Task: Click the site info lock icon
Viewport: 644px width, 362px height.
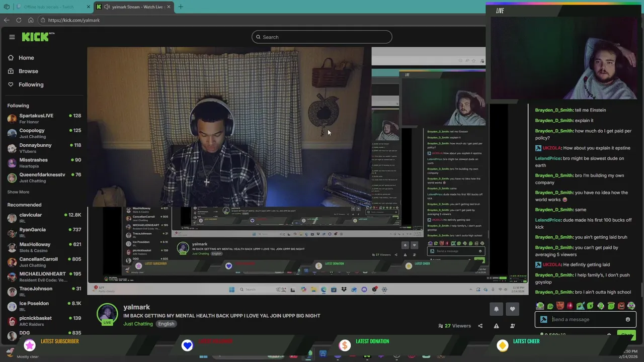Action: click(43, 20)
